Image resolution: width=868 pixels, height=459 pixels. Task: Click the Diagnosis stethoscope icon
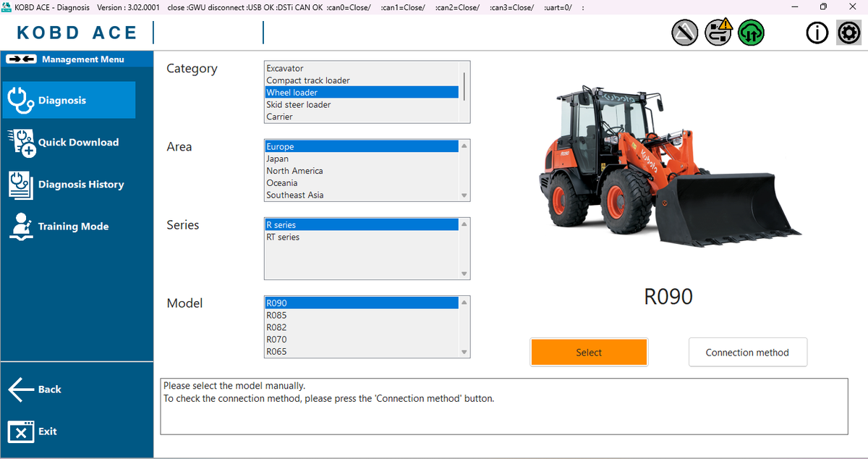[x=20, y=100]
